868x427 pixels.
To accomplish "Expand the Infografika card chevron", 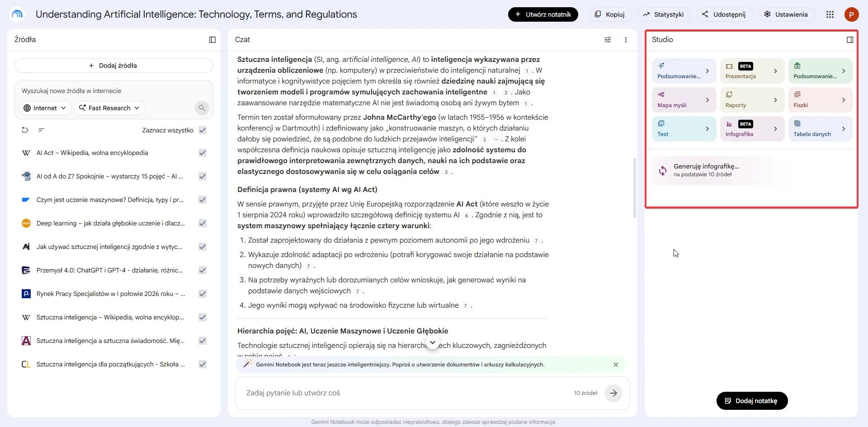I will point(776,129).
